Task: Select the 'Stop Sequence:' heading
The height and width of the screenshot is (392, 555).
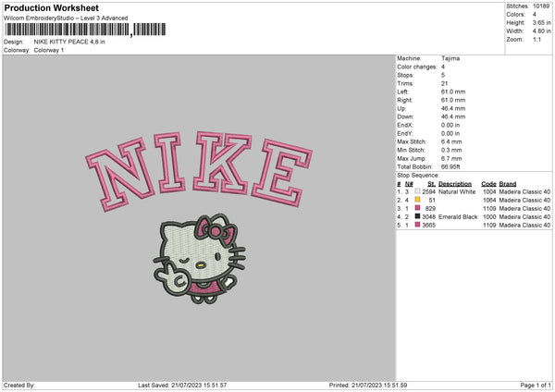Action: 418,176
